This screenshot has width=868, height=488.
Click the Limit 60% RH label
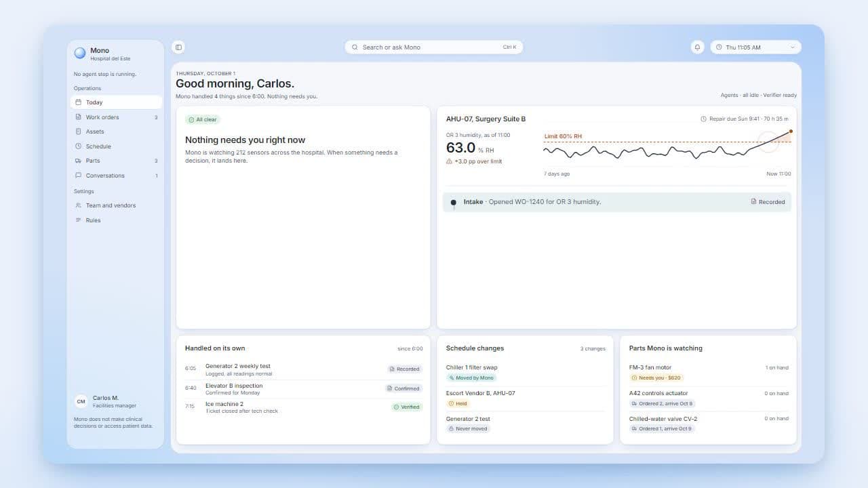(x=563, y=136)
